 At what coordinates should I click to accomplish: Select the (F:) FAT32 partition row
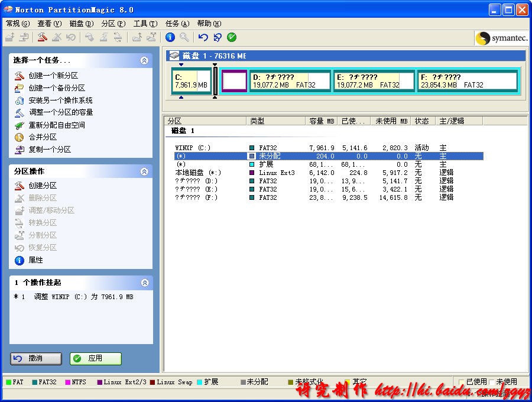tap(329, 197)
